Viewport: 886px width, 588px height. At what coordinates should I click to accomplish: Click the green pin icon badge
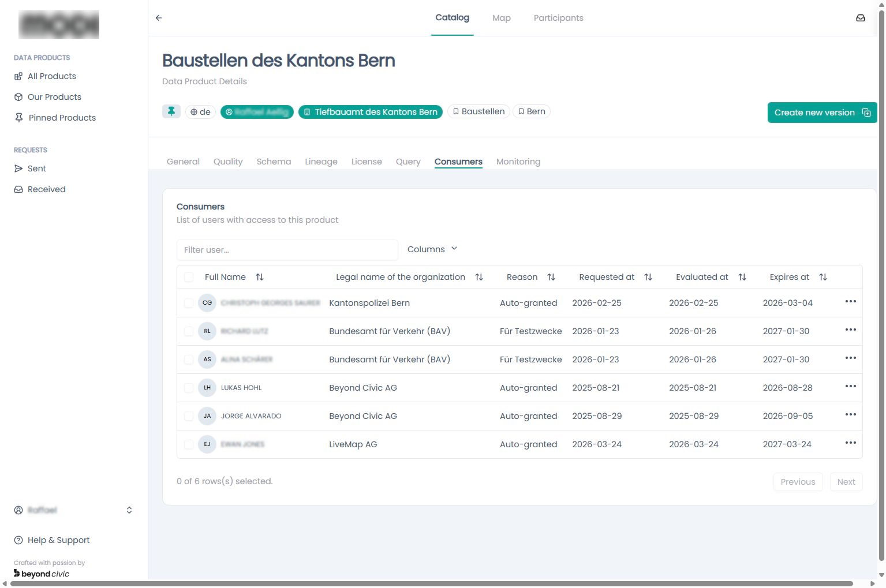tap(171, 111)
